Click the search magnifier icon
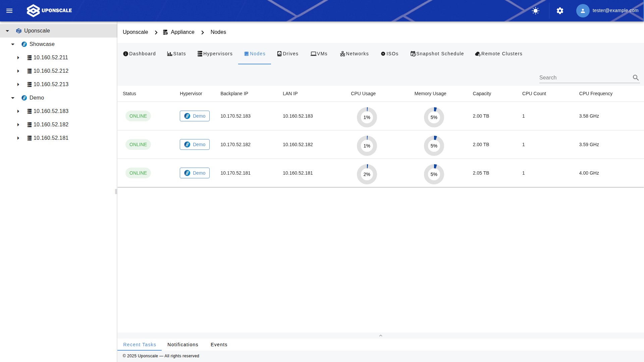The image size is (644, 362). point(636,78)
